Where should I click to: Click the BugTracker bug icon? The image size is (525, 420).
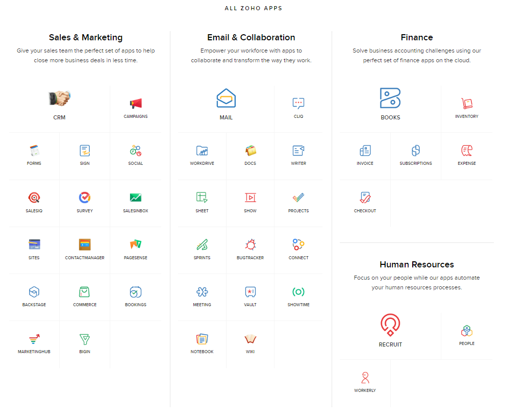click(x=251, y=244)
